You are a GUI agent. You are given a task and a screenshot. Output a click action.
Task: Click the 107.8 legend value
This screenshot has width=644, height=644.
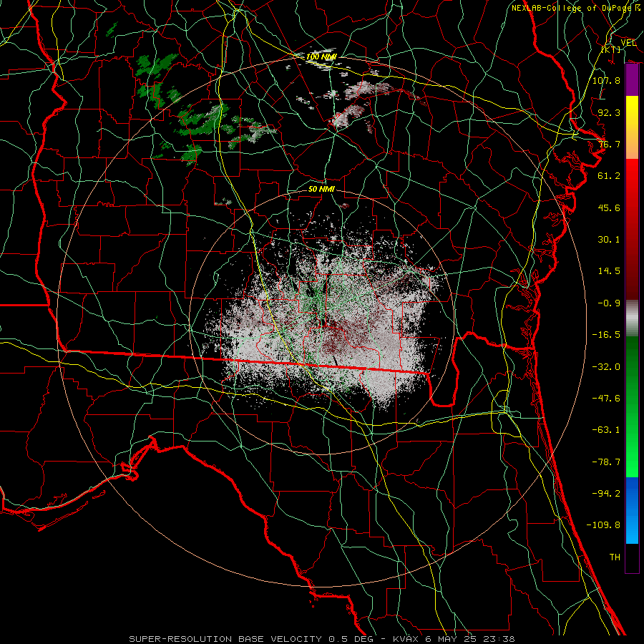tap(606, 80)
